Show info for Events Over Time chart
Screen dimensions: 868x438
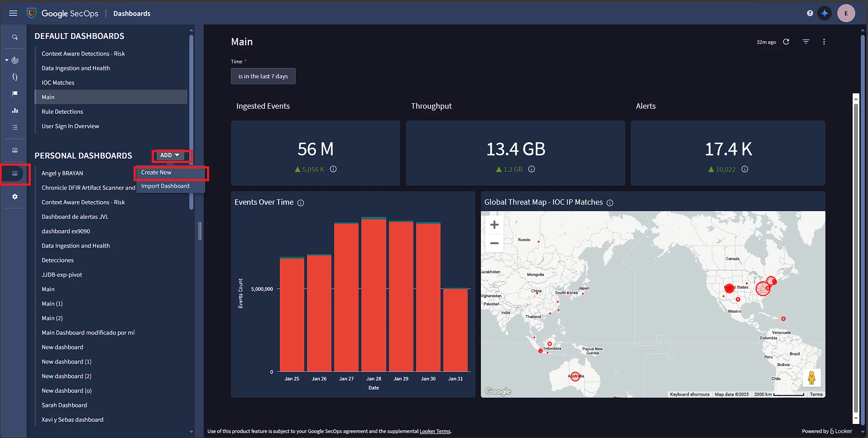coord(301,203)
